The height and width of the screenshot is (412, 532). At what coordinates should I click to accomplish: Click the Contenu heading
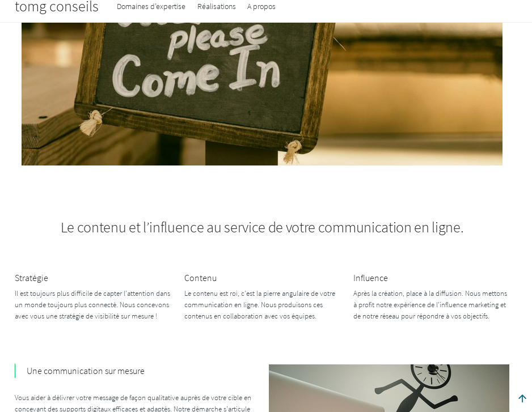(x=200, y=278)
